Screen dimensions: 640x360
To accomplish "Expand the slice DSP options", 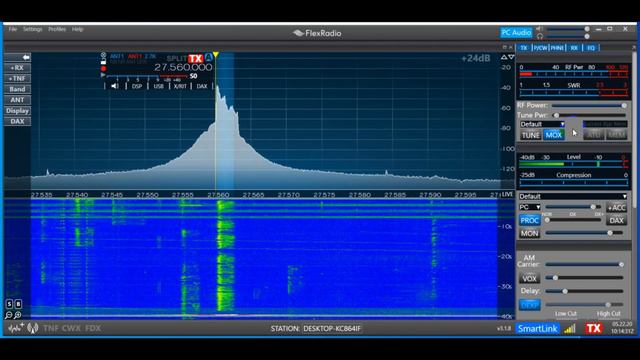I will pyautogui.click(x=137, y=86).
